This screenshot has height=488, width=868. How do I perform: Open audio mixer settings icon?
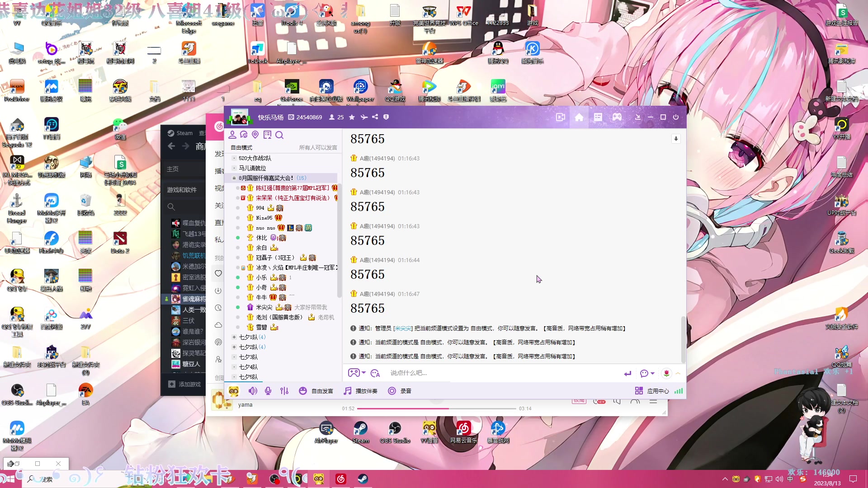click(x=284, y=391)
